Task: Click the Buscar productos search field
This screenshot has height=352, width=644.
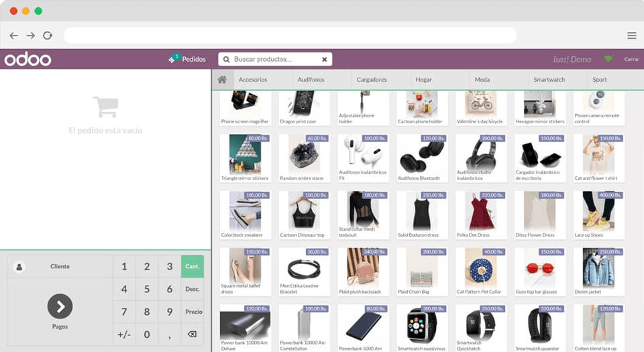Action: pyautogui.click(x=274, y=60)
